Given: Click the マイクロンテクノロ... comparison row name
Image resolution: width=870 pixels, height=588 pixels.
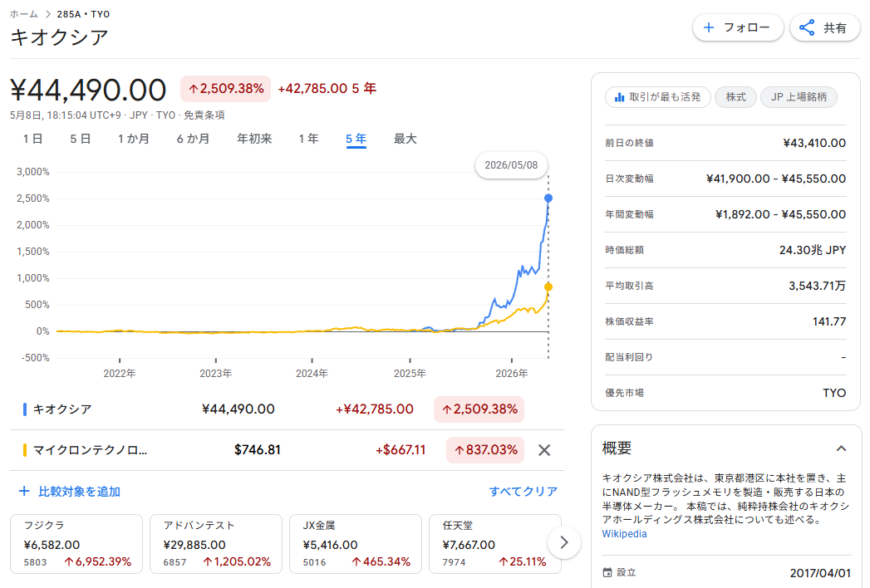Looking at the screenshot, I should 90,450.
